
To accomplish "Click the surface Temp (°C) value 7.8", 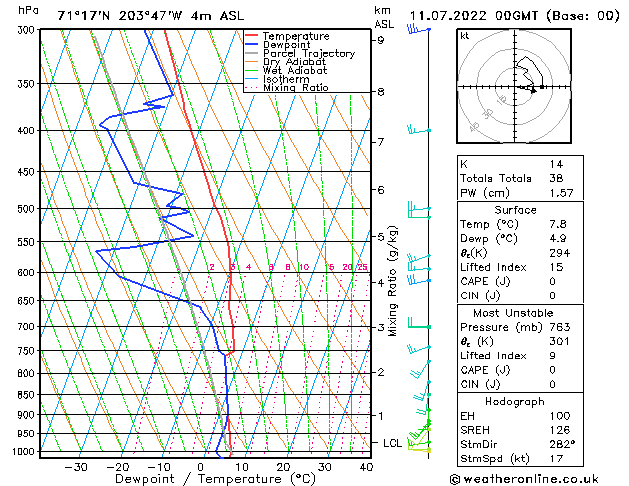I will 558,225.
